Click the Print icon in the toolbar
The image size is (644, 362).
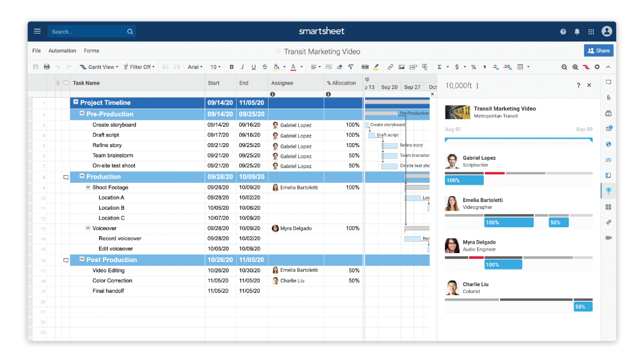pos(47,67)
